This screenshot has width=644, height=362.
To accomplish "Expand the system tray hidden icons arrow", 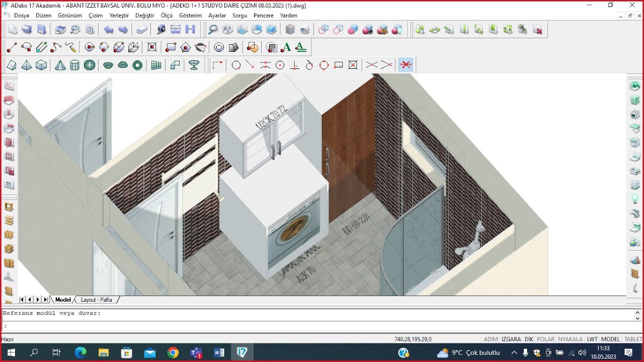I will pyautogui.click(x=514, y=352).
